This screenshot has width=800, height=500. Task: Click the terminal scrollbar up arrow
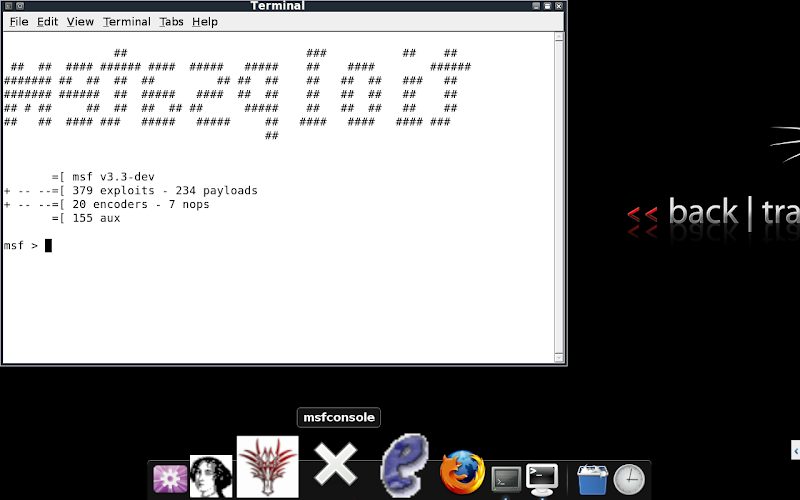click(x=559, y=37)
